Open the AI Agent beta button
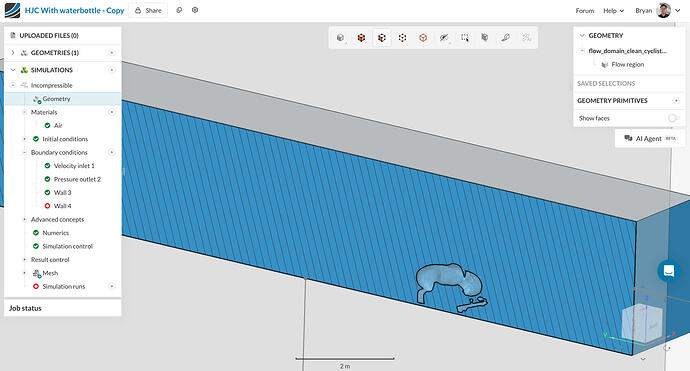This screenshot has width=690, height=371. click(650, 138)
